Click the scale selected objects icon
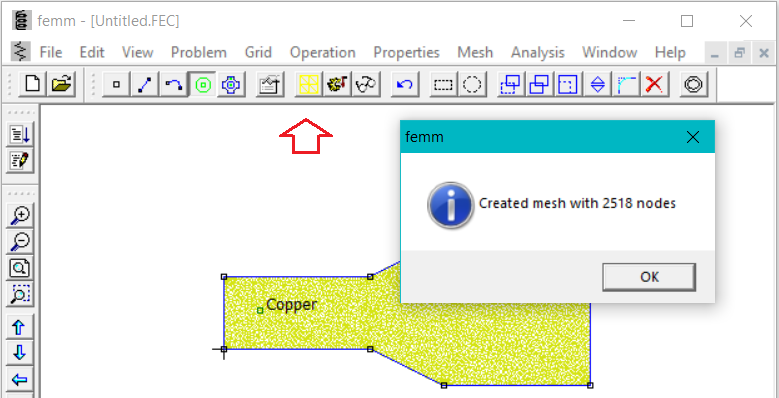The width and height of the screenshot is (779, 398). (x=568, y=84)
